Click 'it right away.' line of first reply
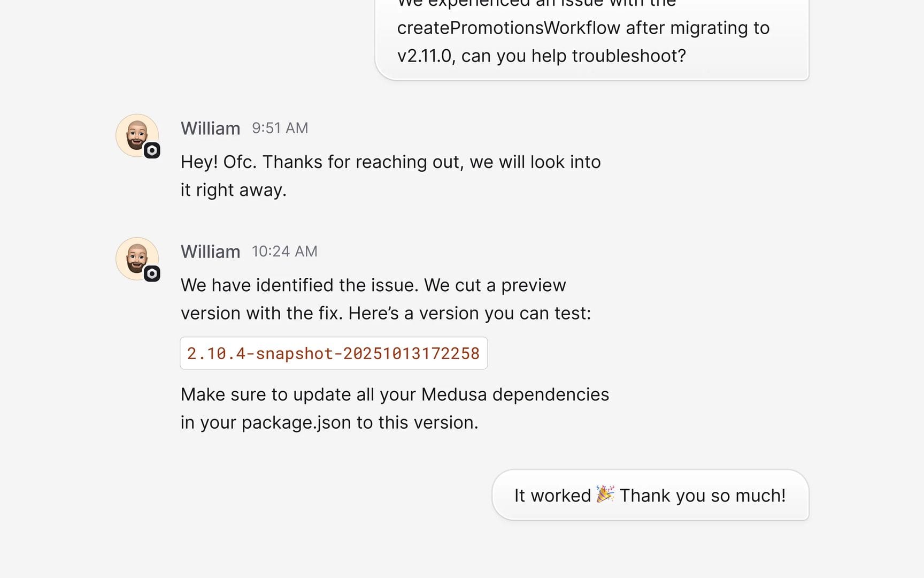 [234, 190]
